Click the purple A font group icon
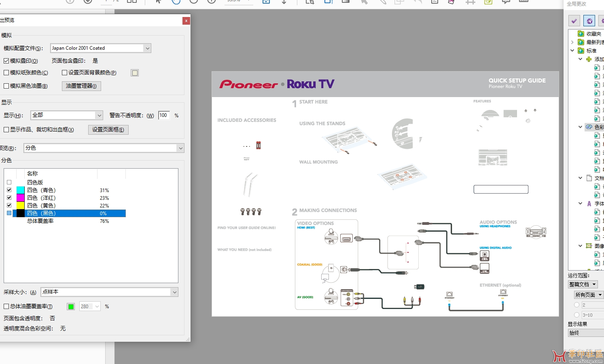 pos(589,203)
